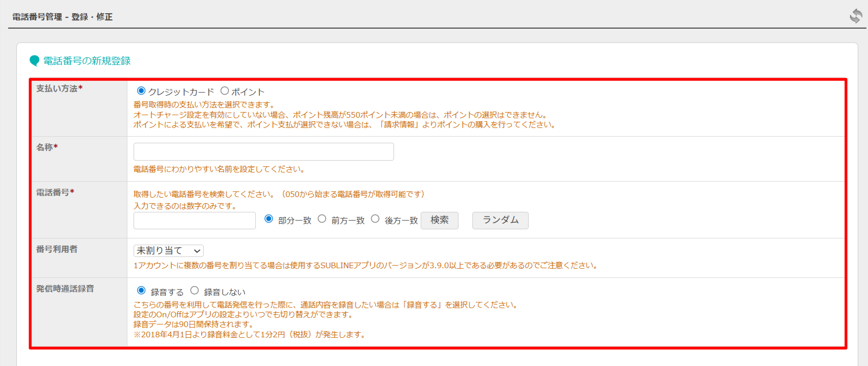The image size is (868, 366).
Task: Click the 検索 search button
Action: click(440, 220)
